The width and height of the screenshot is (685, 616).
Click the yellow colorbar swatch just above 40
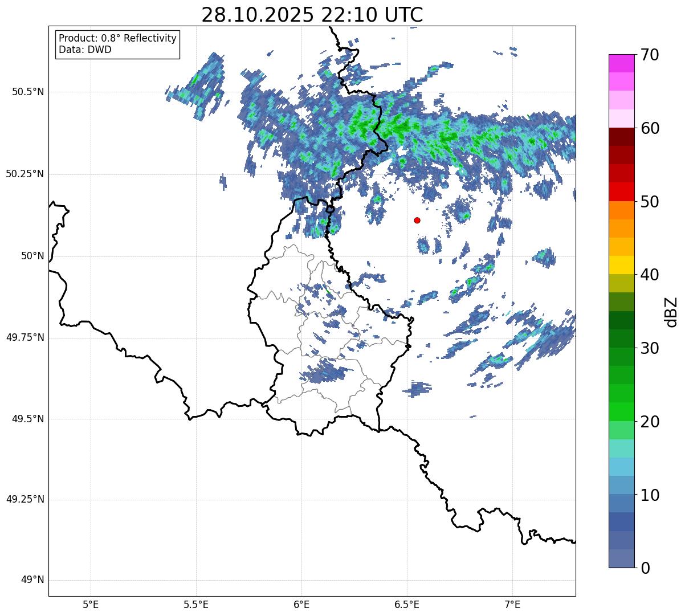(x=621, y=266)
